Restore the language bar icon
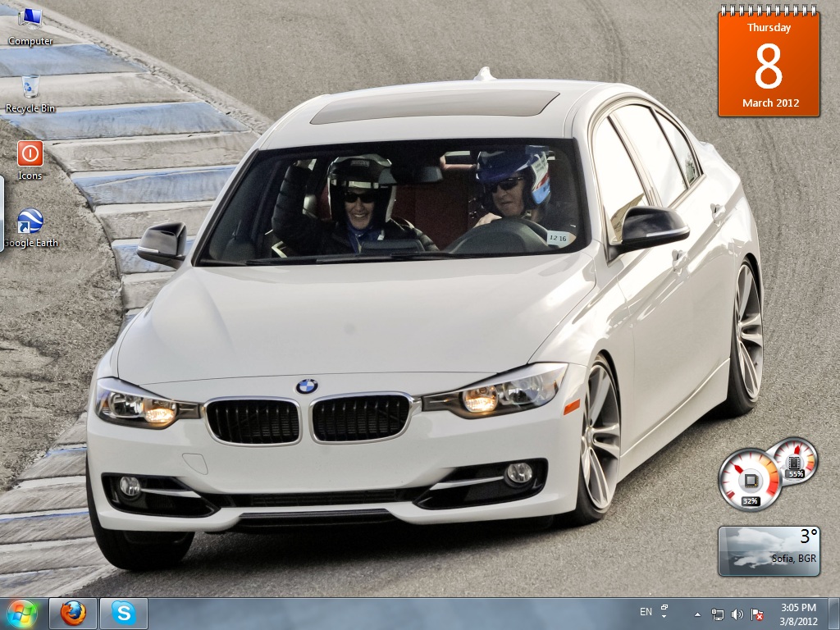 coord(664,608)
